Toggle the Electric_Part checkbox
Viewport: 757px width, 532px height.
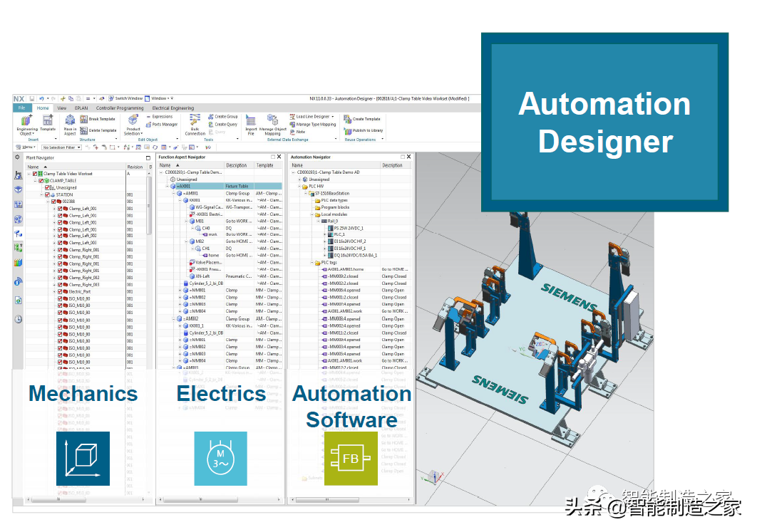(x=61, y=291)
